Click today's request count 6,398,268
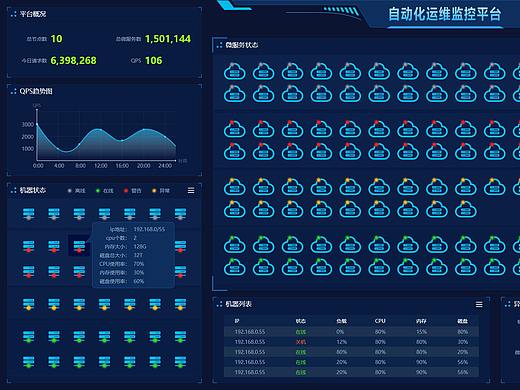Viewport: 520px width, 390px height. 73,60
